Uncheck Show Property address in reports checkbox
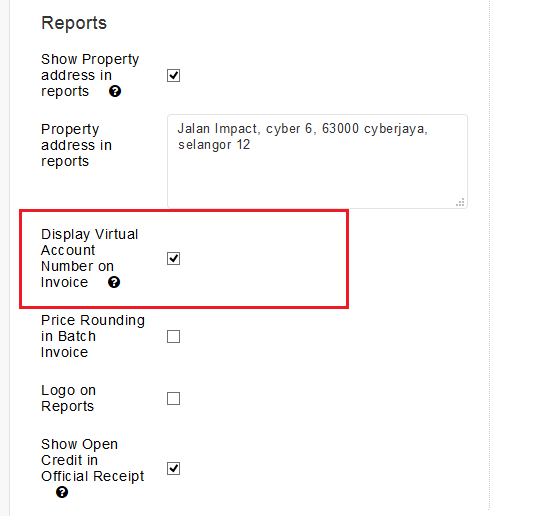This screenshot has height=516, width=535. click(173, 75)
